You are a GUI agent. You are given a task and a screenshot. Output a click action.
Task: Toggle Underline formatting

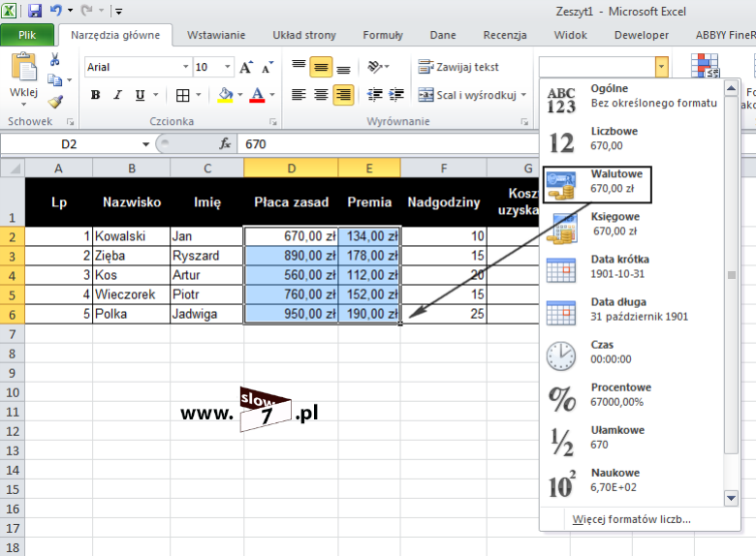click(140, 95)
